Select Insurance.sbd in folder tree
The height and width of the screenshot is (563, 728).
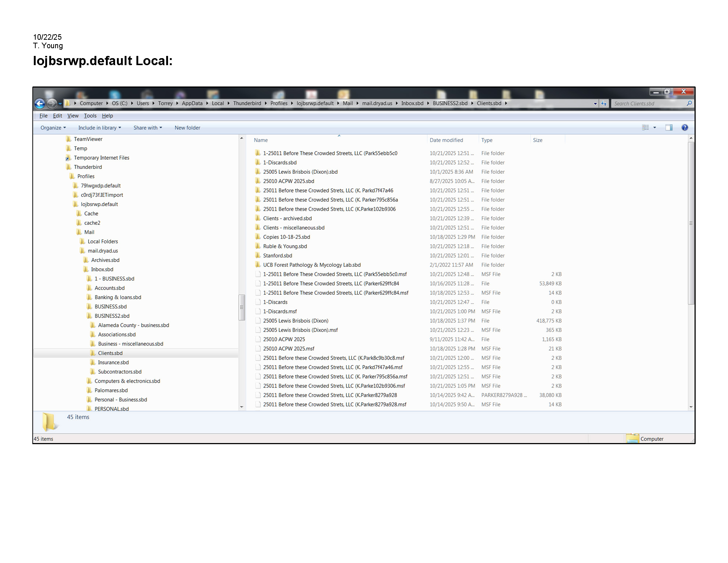coord(113,362)
